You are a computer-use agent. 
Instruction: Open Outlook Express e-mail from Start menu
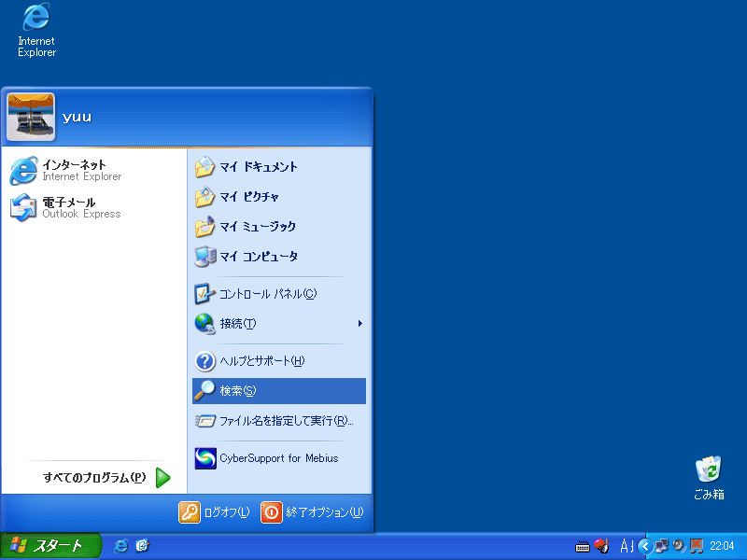coord(79,208)
